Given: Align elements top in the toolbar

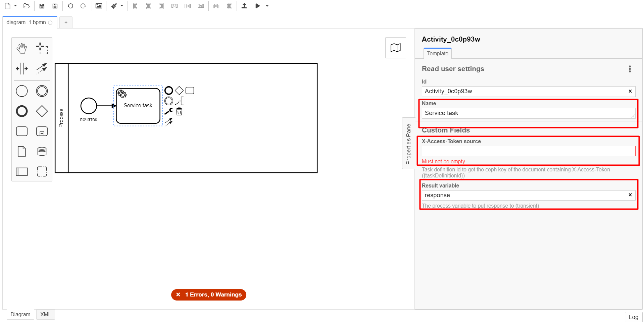Looking at the screenshot, I should [x=175, y=6].
